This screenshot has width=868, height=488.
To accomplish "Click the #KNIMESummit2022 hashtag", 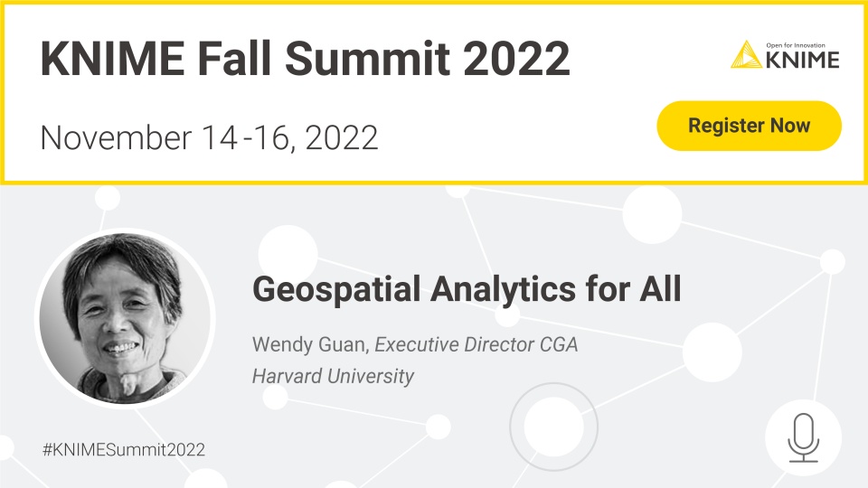I will point(124,449).
